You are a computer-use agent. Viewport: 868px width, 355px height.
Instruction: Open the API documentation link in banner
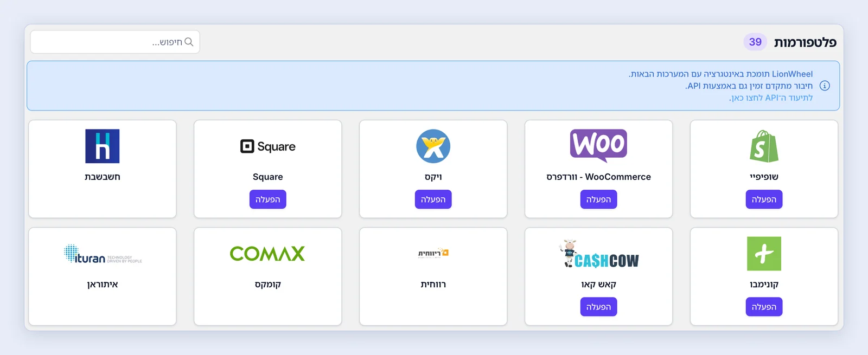point(771,98)
